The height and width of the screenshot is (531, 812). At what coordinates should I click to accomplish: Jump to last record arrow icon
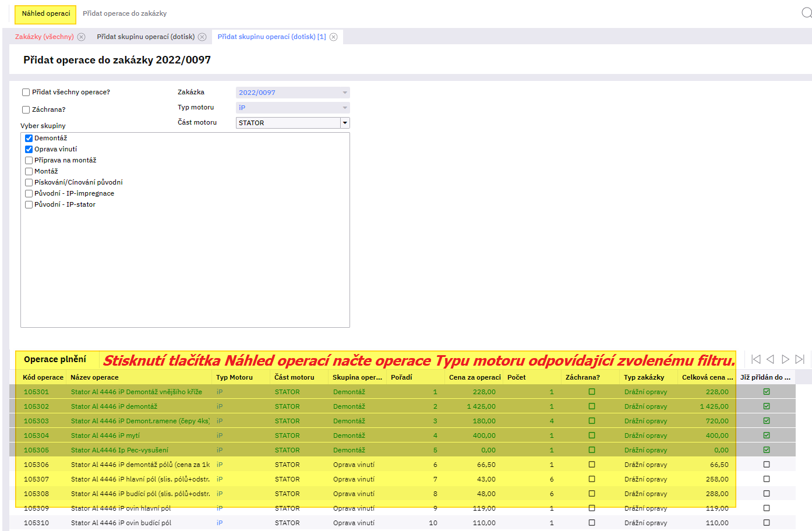click(x=800, y=359)
